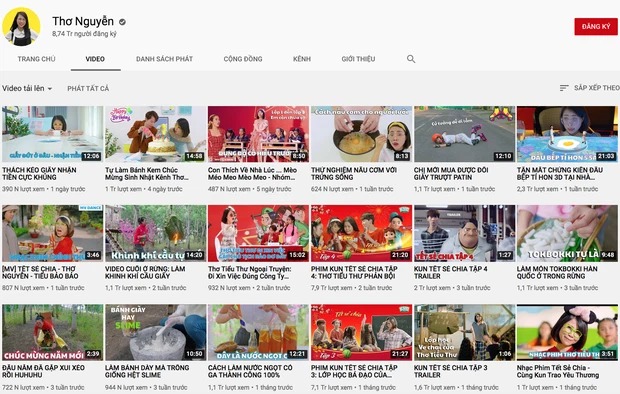Click '7,9 Tr lượt xem • 2 tuần trước'

352,288
